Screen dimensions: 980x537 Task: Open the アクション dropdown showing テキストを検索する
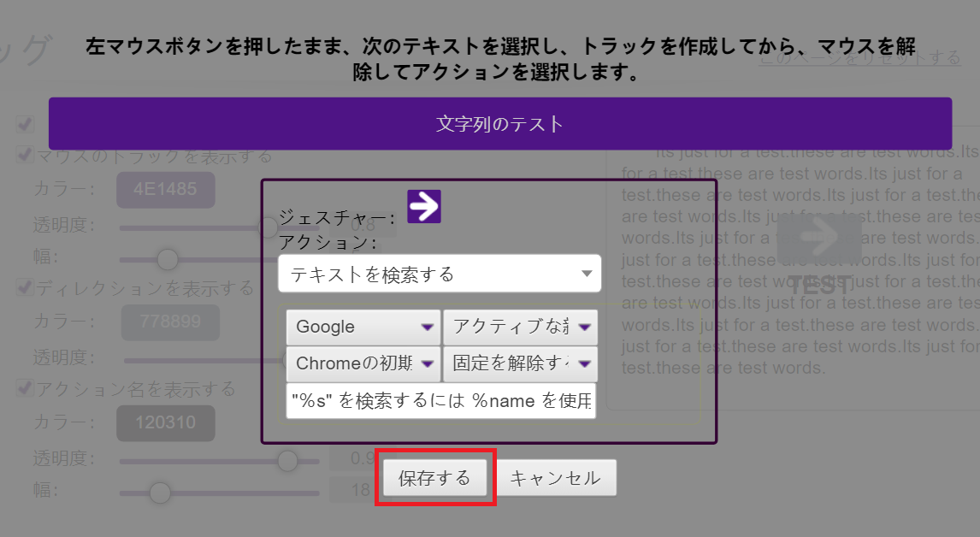point(440,274)
